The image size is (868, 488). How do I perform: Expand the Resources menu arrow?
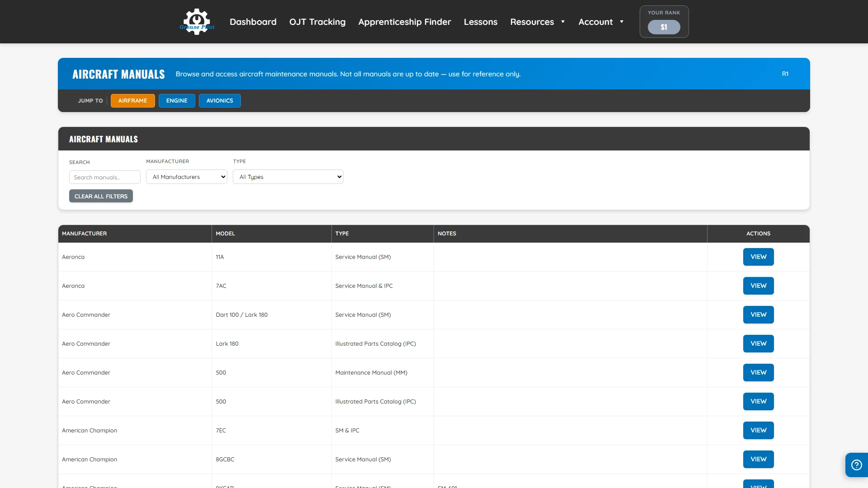point(563,22)
